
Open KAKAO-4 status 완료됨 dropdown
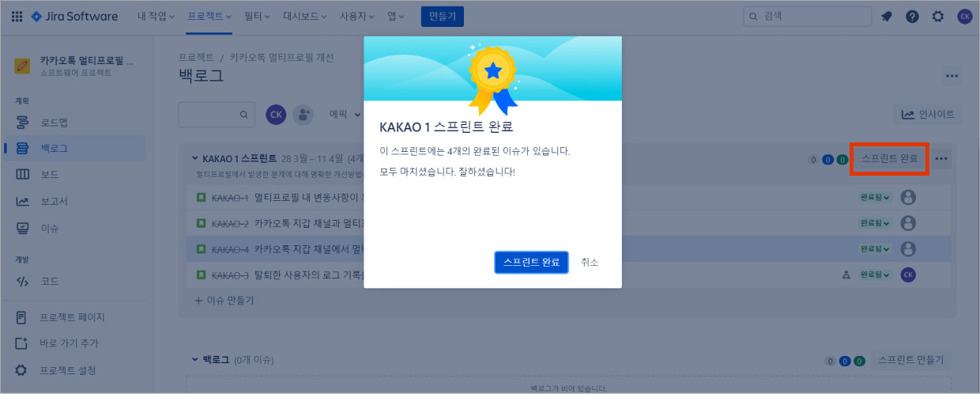pyautogui.click(x=876, y=249)
